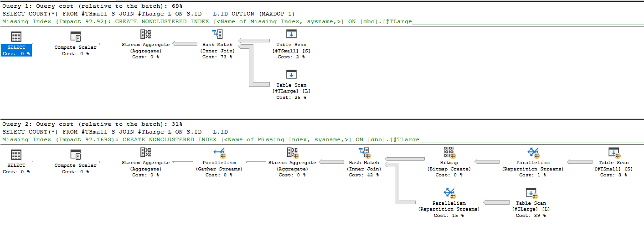
Task: Select Repartition Streams operator costing 15%
Action: 449,202
